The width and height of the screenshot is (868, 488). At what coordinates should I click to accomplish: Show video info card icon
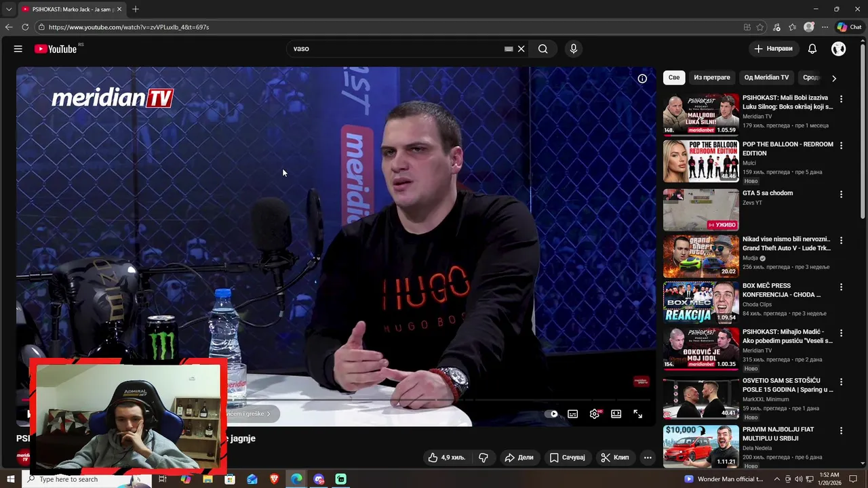[642, 79]
